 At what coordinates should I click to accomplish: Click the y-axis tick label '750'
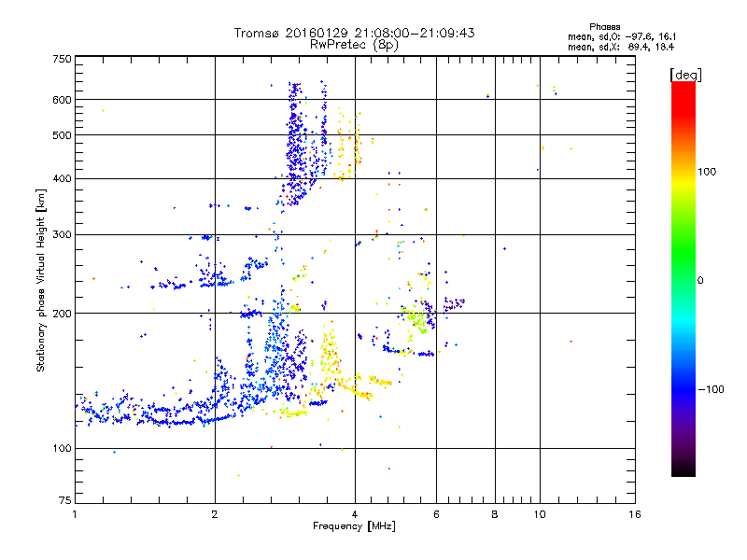[x=62, y=59]
